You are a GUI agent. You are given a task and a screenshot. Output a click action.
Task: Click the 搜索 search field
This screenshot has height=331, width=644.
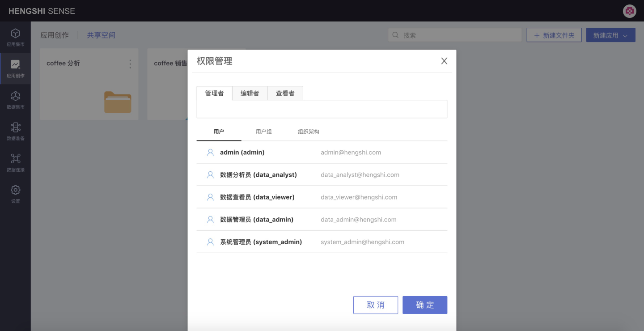click(460, 35)
